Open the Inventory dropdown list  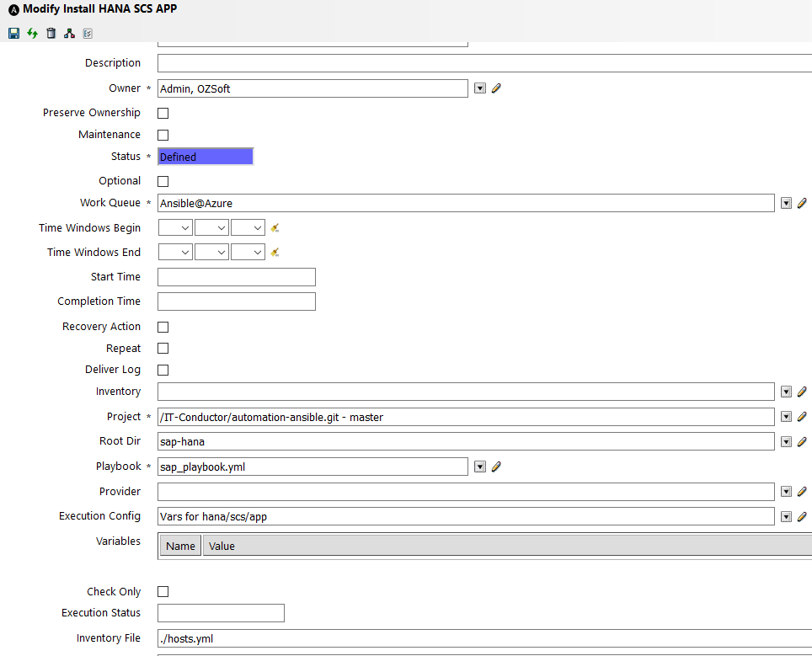786,392
